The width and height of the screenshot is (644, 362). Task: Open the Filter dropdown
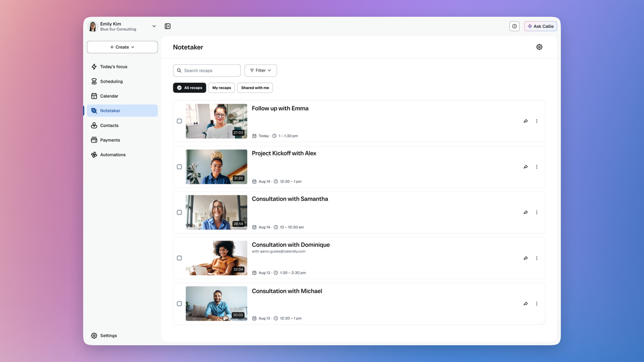click(260, 71)
